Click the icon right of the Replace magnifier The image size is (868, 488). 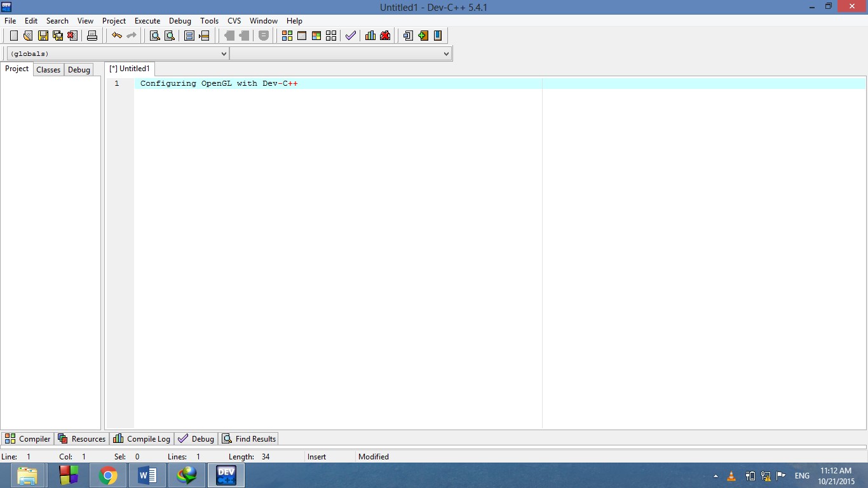(189, 36)
